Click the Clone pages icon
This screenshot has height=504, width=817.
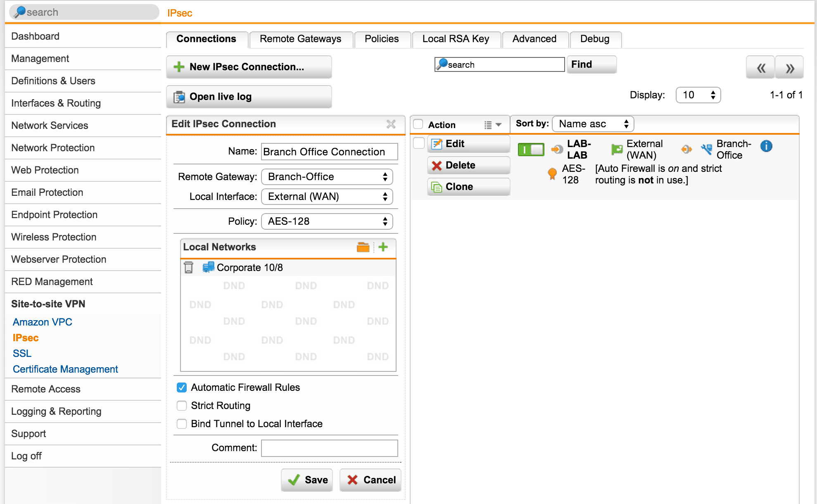[437, 187]
